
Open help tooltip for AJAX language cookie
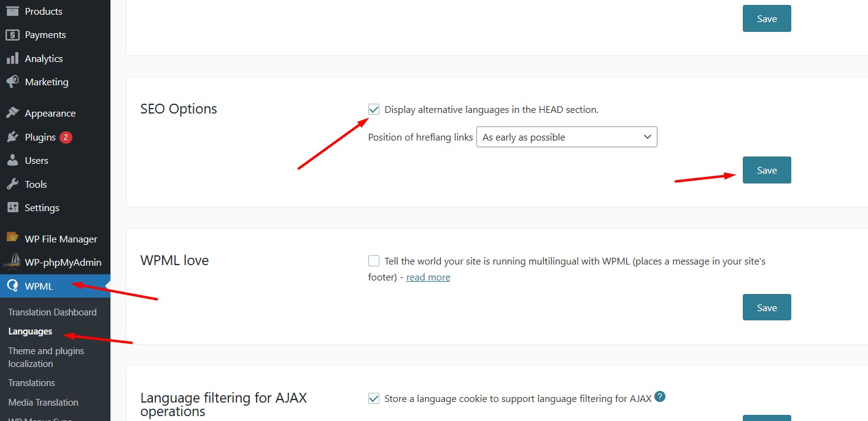660,397
